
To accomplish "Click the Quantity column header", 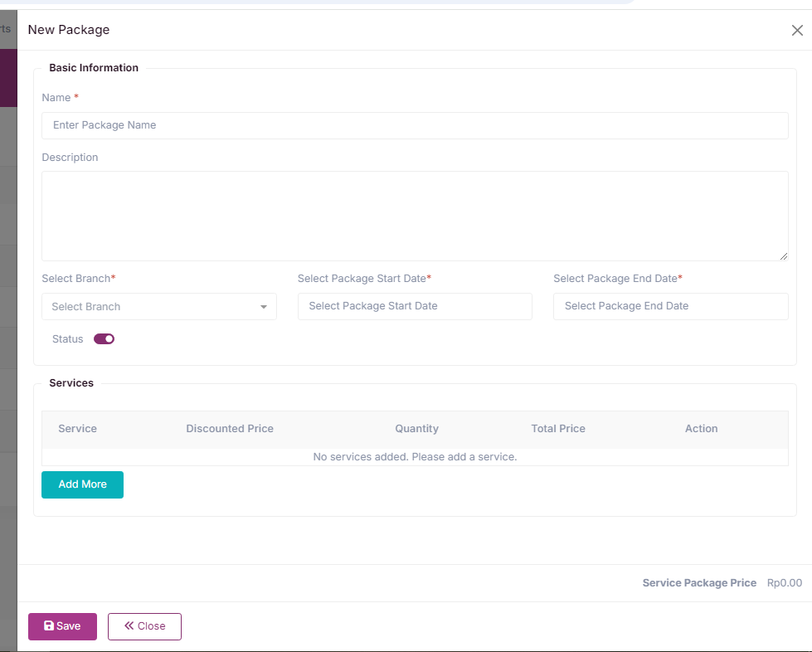I will coord(417,429).
